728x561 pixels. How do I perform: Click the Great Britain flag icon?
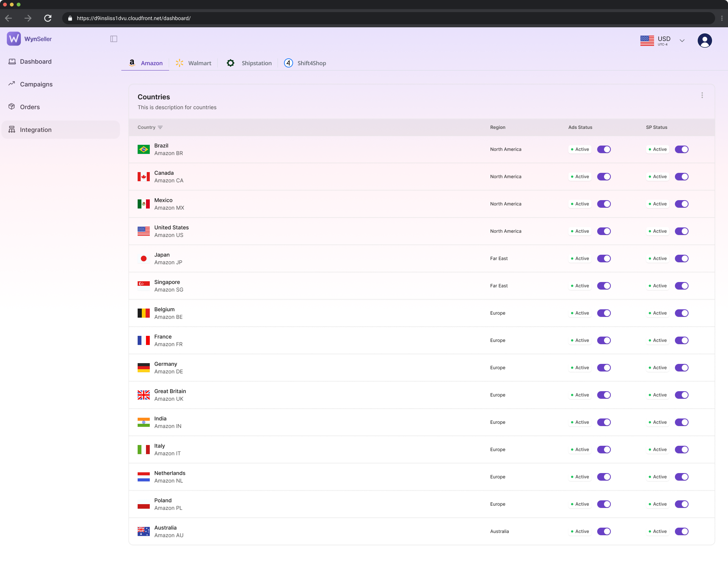click(x=143, y=395)
